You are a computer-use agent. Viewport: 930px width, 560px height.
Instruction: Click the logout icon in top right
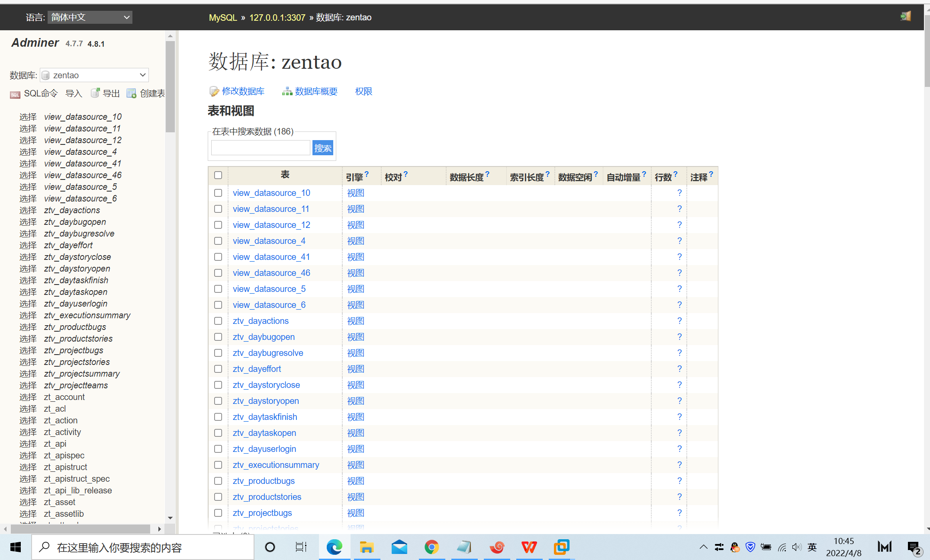(905, 16)
